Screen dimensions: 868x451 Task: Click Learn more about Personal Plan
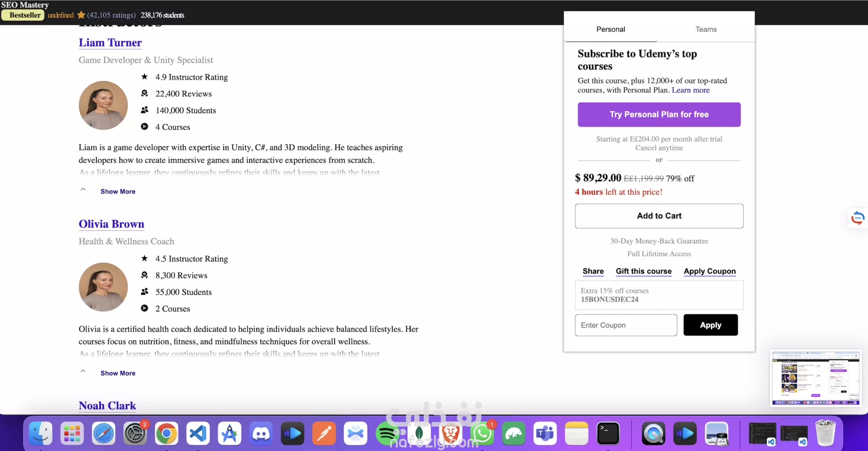point(690,90)
